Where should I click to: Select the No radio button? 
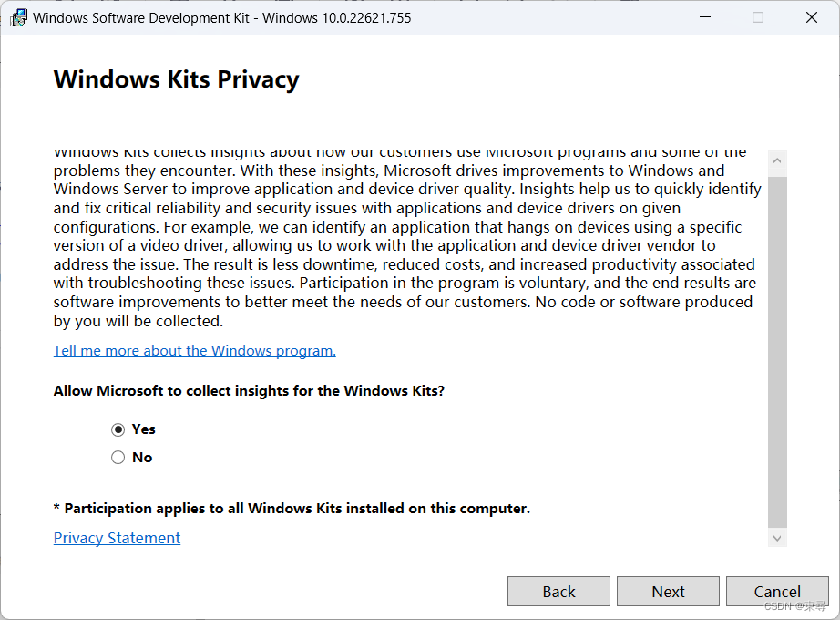(x=118, y=458)
